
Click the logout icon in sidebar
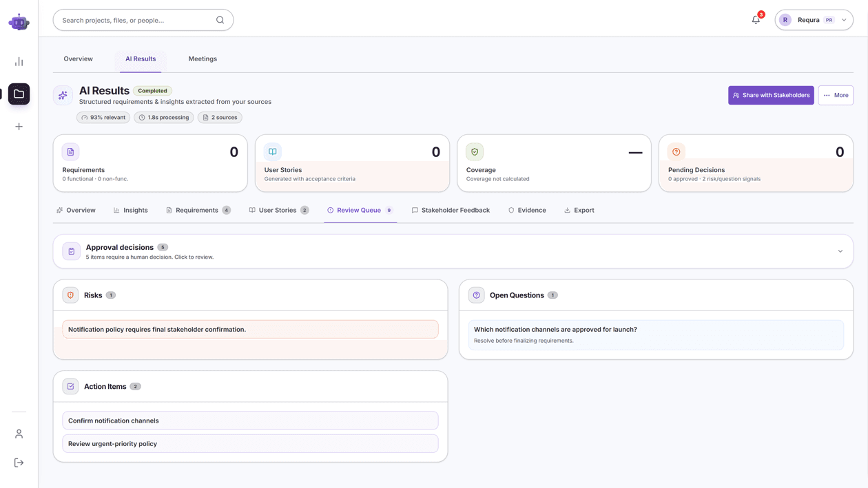[19, 463]
